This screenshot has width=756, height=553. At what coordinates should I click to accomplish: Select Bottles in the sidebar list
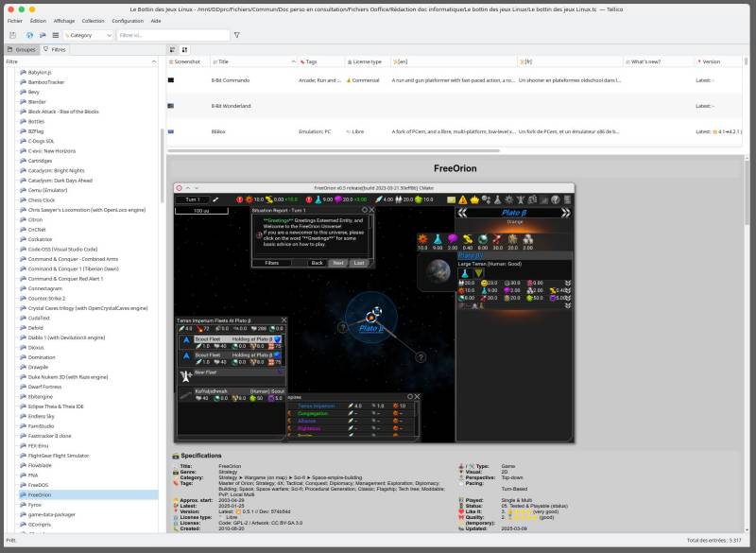click(36, 122)
